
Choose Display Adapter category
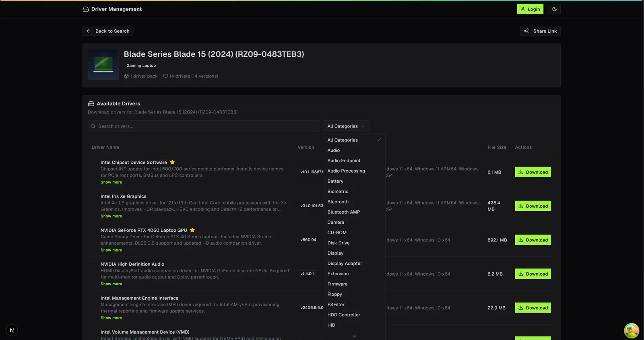[x=354, y=263]
